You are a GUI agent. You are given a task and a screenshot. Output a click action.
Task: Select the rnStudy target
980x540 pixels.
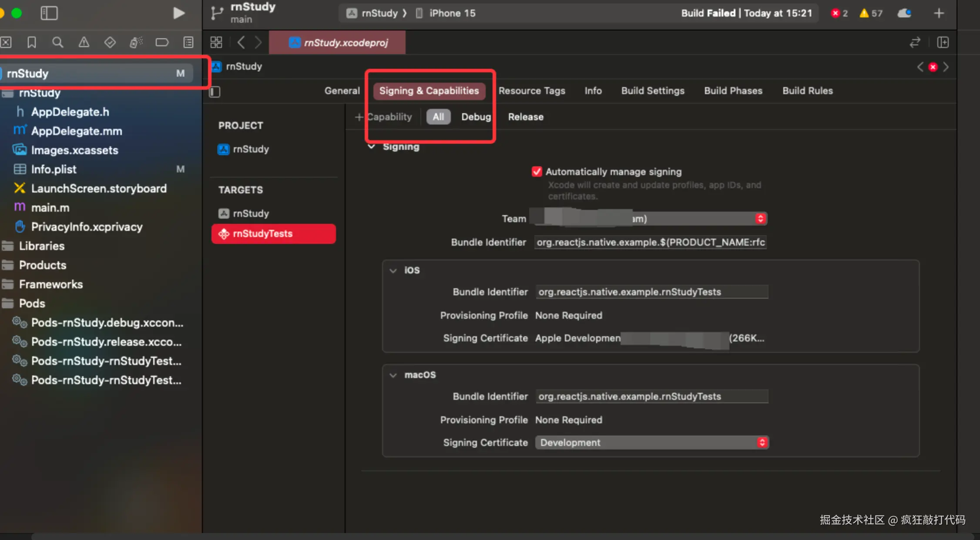[251, 213]
